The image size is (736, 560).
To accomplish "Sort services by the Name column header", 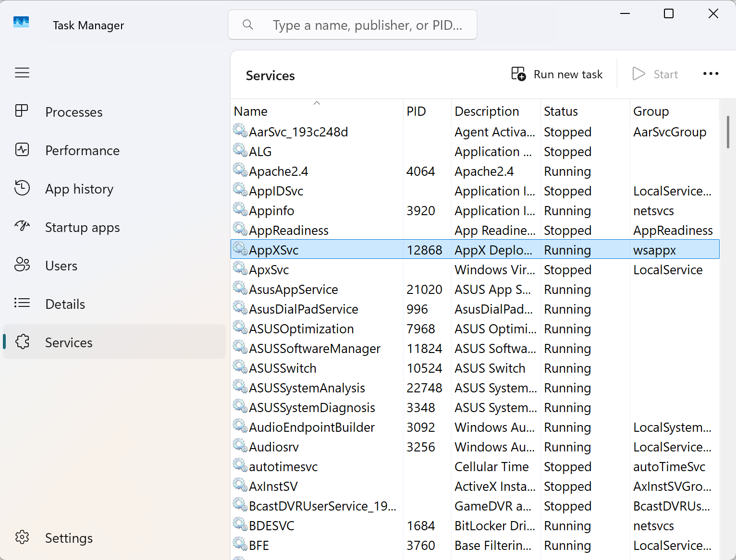I will (317, 111).
